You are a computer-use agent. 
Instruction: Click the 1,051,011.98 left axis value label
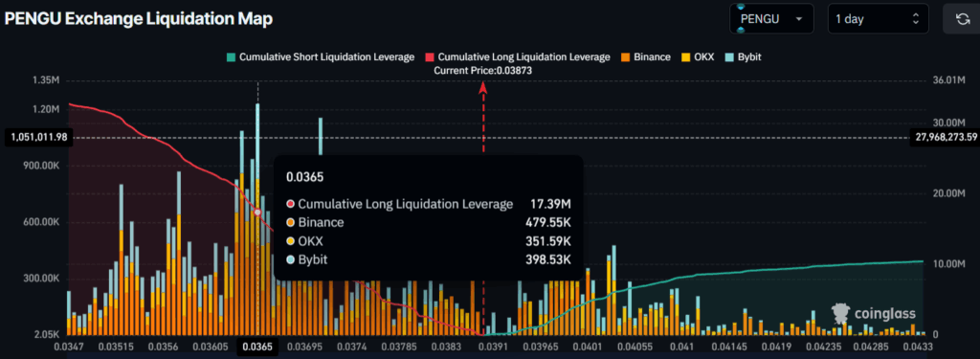click(x=38, y=137)
